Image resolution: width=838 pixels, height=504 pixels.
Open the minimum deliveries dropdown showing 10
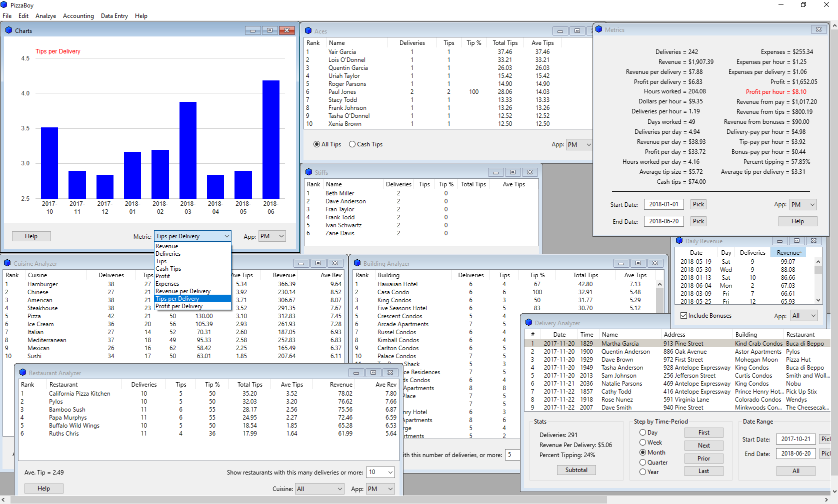click(381, 472)
